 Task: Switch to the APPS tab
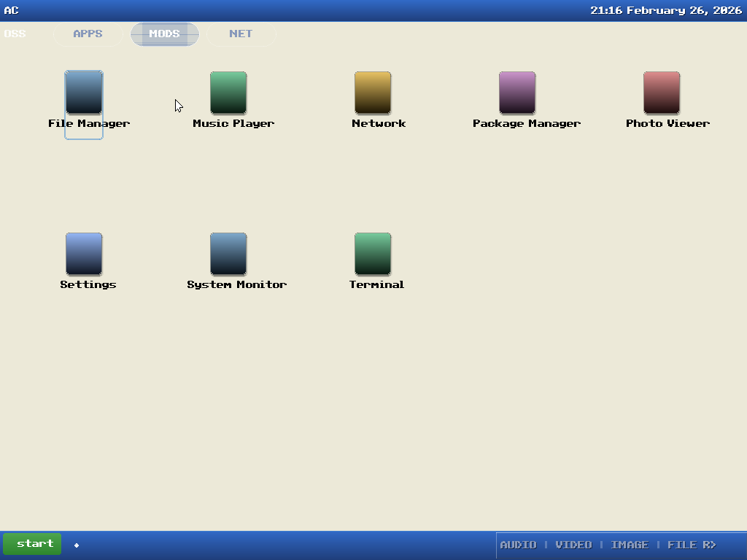[x=87, y=34]
